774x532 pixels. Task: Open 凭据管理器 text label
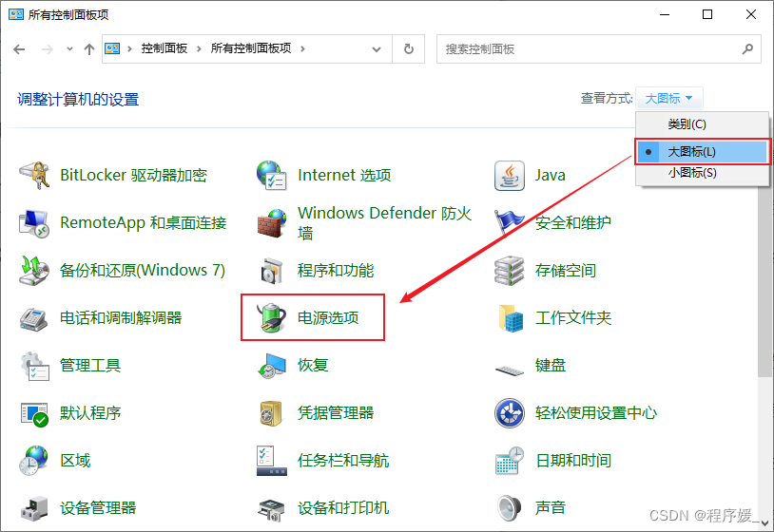(335, 412)
